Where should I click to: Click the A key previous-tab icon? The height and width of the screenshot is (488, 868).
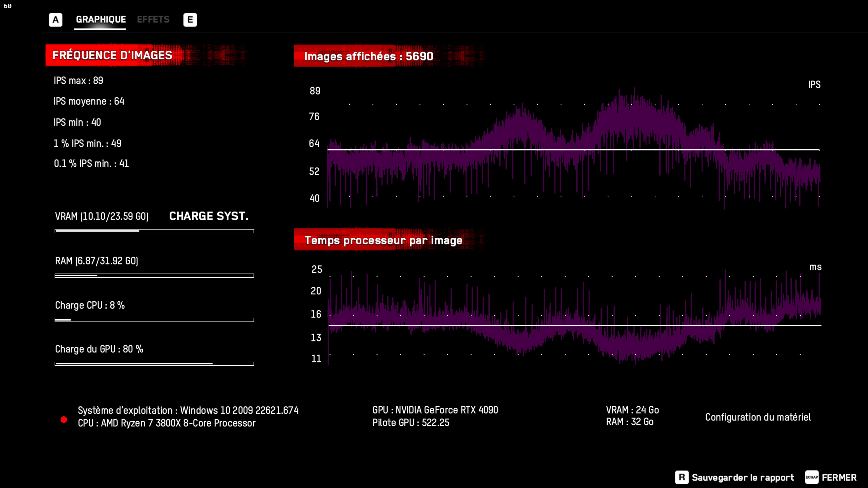coord(56,20)
